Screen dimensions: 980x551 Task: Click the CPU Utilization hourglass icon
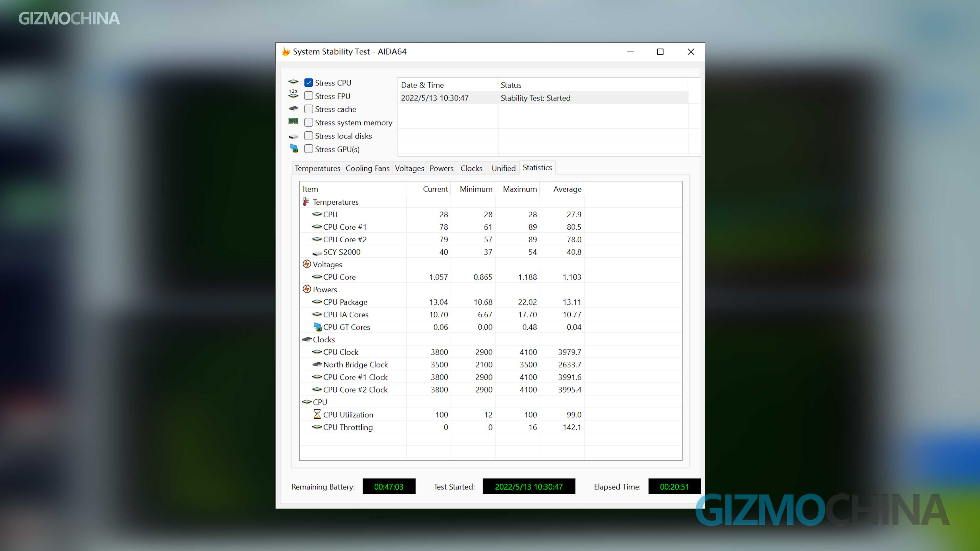[317, 414]
